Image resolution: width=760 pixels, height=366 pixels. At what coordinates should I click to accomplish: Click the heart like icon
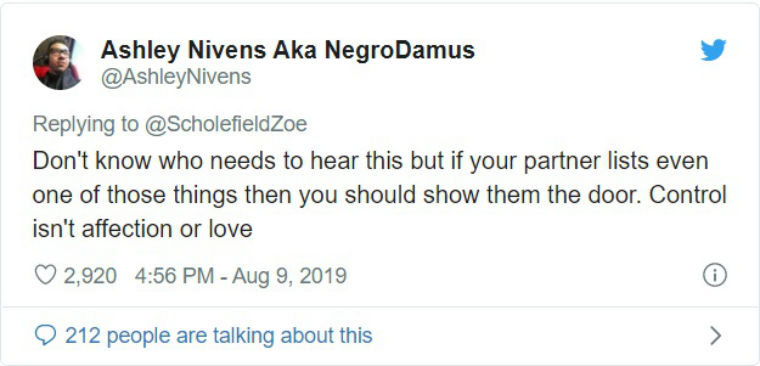[x=45, y=276]
